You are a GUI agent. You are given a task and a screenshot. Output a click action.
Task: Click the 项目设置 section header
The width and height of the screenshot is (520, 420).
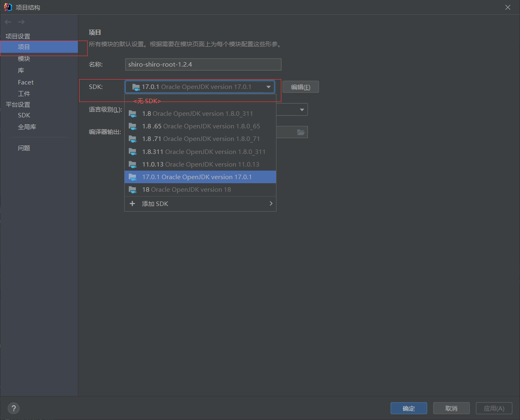click(x=18, y=36)
